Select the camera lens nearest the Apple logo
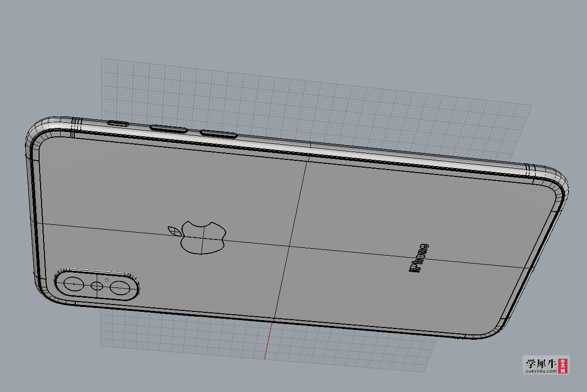The height and width of the screenshot is (392, 587). click(119, 288)
